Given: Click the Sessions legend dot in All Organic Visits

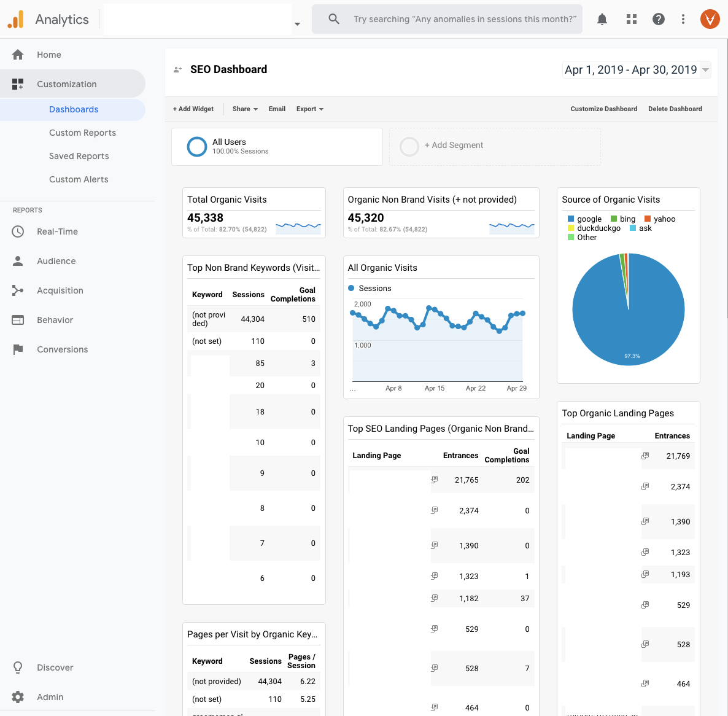Looking at the screenshot, I should (351, 289).
